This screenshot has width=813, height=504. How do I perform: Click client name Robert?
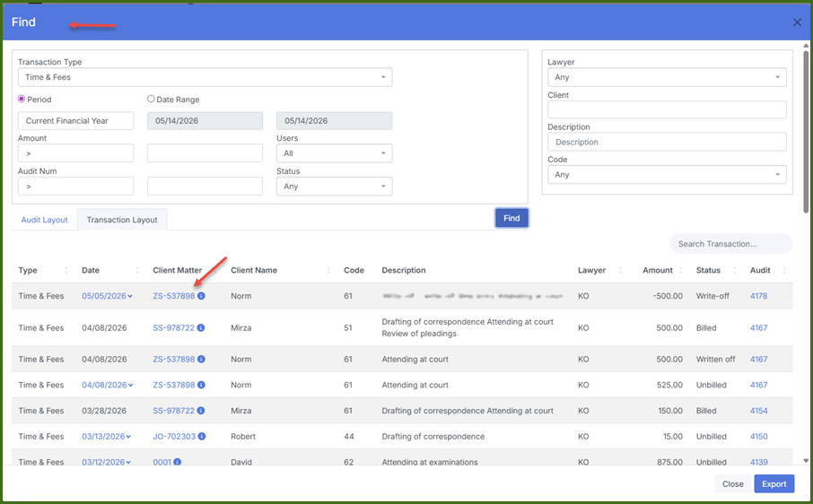click(243, 436)
